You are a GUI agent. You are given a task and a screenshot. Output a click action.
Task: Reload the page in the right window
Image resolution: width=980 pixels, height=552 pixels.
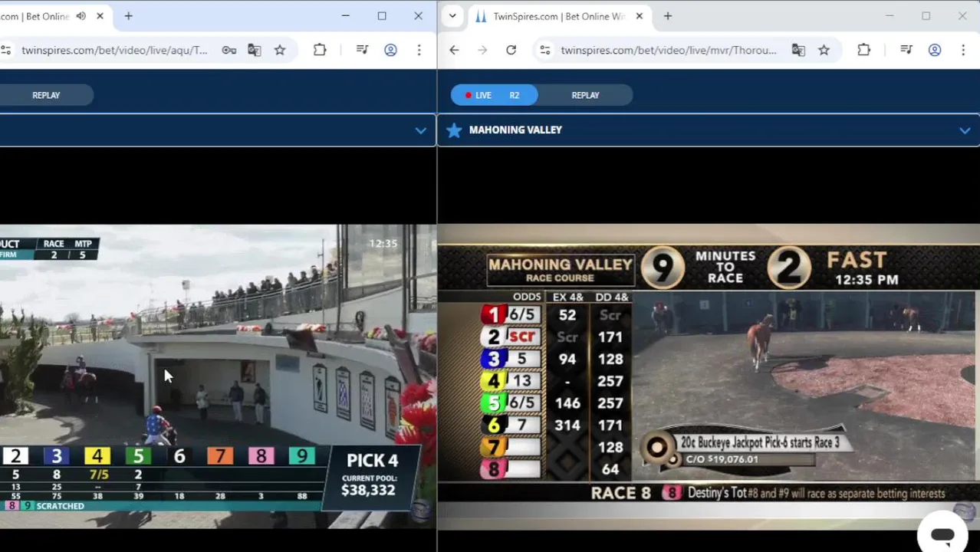(x=511, y=50)
